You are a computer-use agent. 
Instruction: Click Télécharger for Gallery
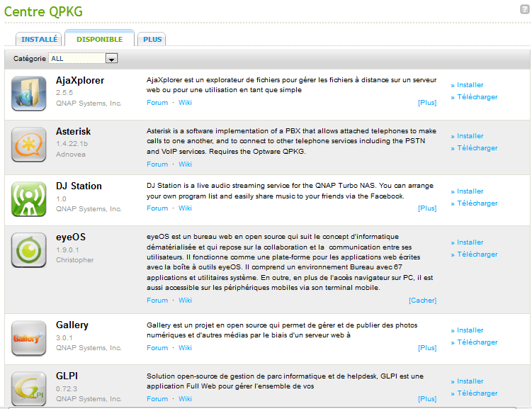click(477, 342)
